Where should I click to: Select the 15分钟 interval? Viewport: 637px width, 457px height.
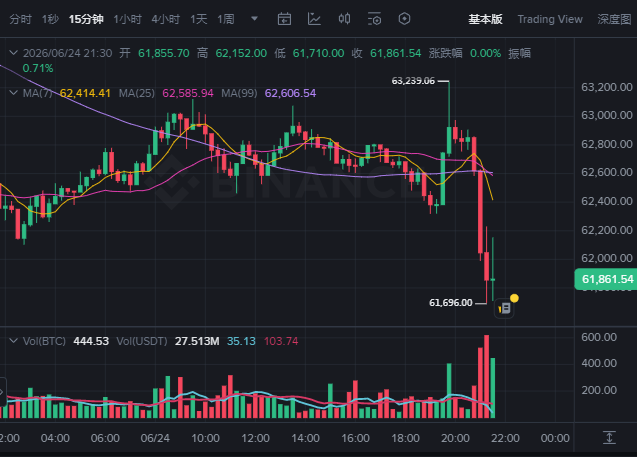(86, 19)
